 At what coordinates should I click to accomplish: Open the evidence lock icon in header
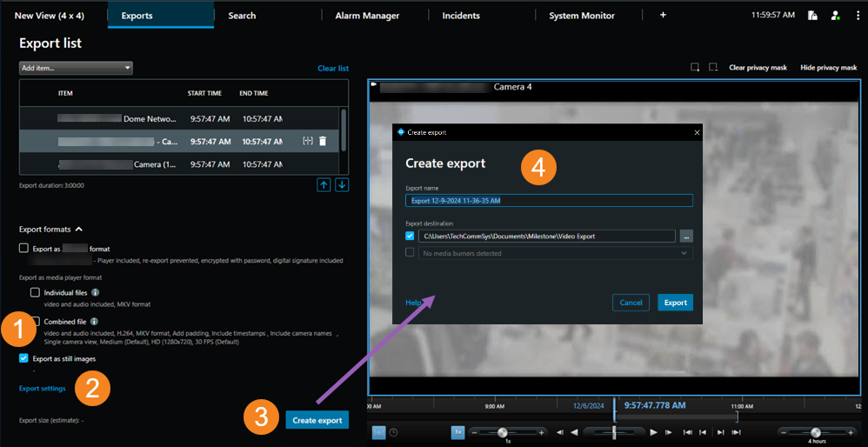[x=812, y=16]
